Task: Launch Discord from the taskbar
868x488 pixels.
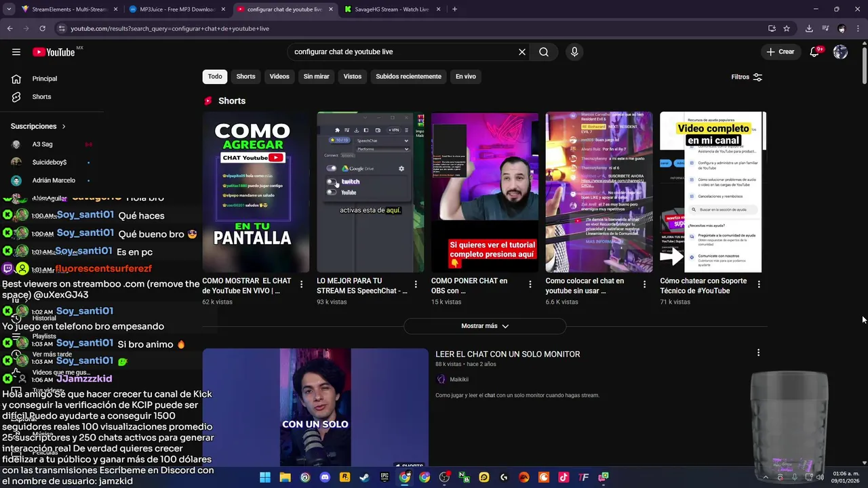Action: coord(325,477)
